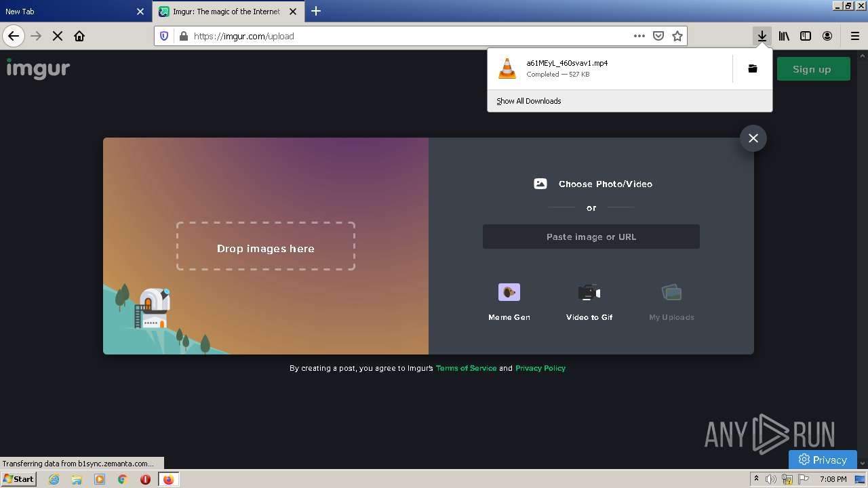Screen dimensions: 868x488
Task: Close the Imgur upload dialog
Action: pos(753,138)
